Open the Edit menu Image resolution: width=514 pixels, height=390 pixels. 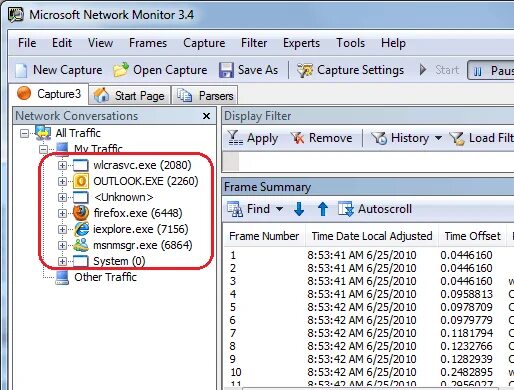62,43
